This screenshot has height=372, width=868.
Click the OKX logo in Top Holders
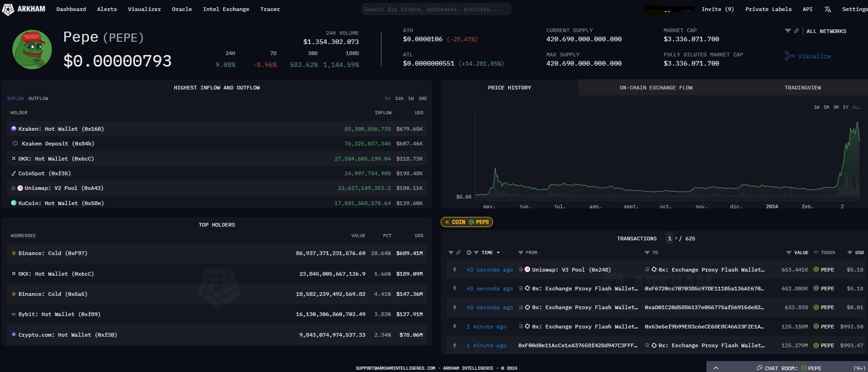click(x=14, y=274)
